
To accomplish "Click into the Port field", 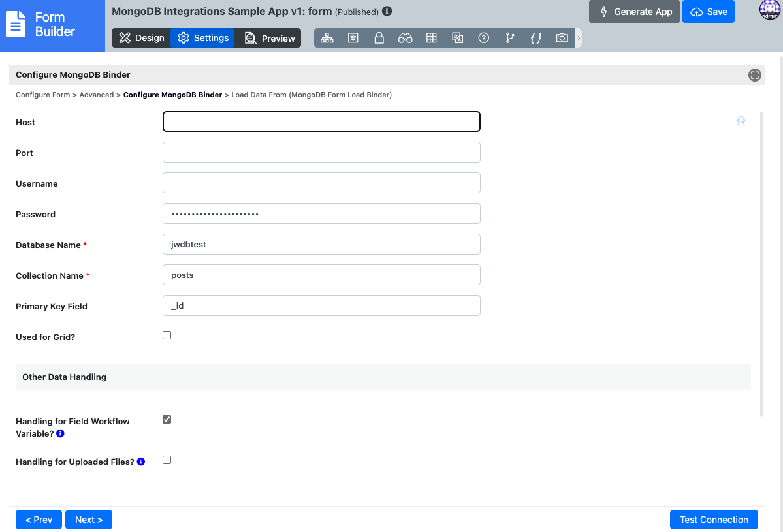I will pyautogui.click(x=321, y=152).
